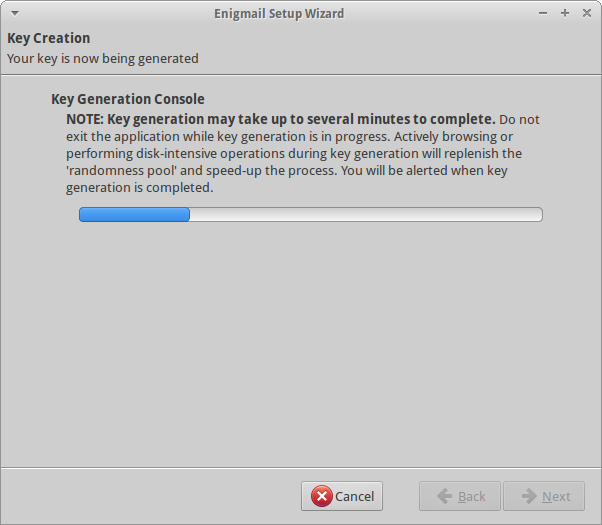Click the blue filled part of progress bar

pos(134,214)
